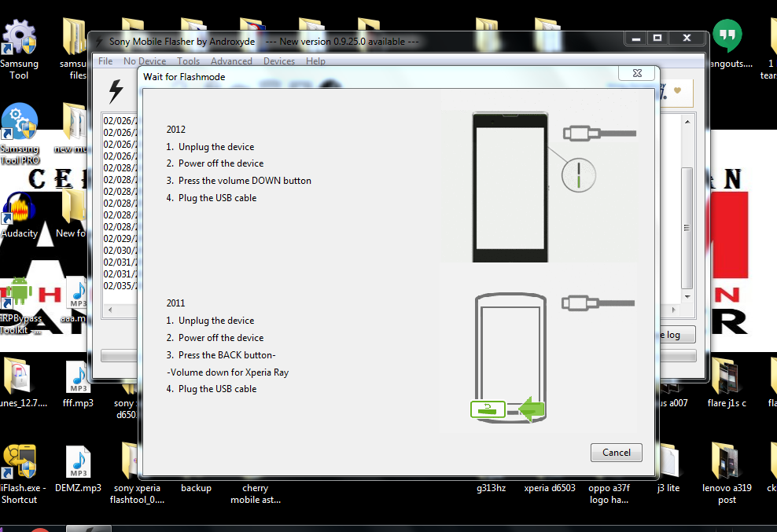The width and height of the screenshot is (777, 532).
Task: Close the Wait for Flashmode dialog
Action: tap(637, 73)
